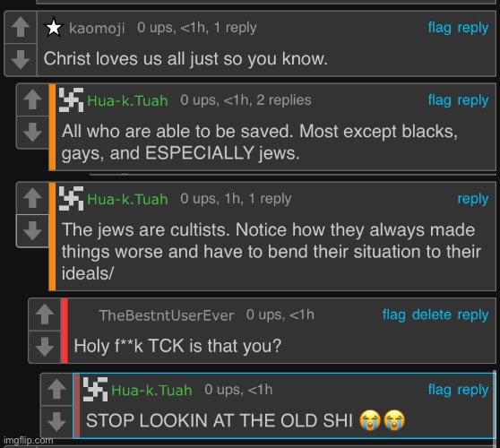Reply to kaomoji's comment
The height and width of the screenshot is (448, 500).
(x=472, y=28)
